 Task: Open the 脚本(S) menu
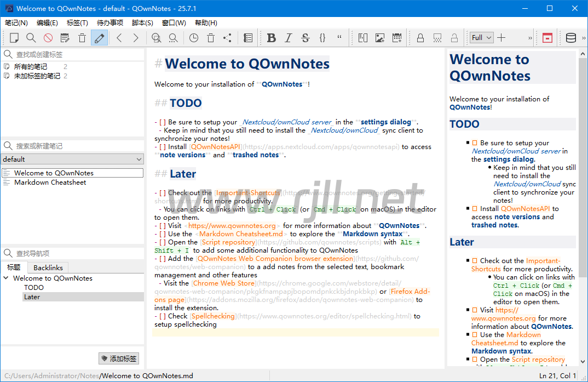(142, 23)
